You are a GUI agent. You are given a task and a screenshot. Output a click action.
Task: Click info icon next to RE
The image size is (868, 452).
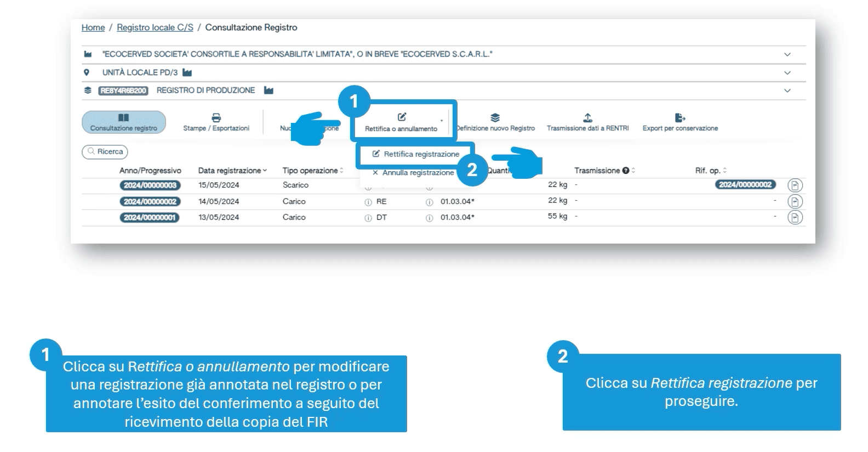pyautogui.click(x=368, y=202)
